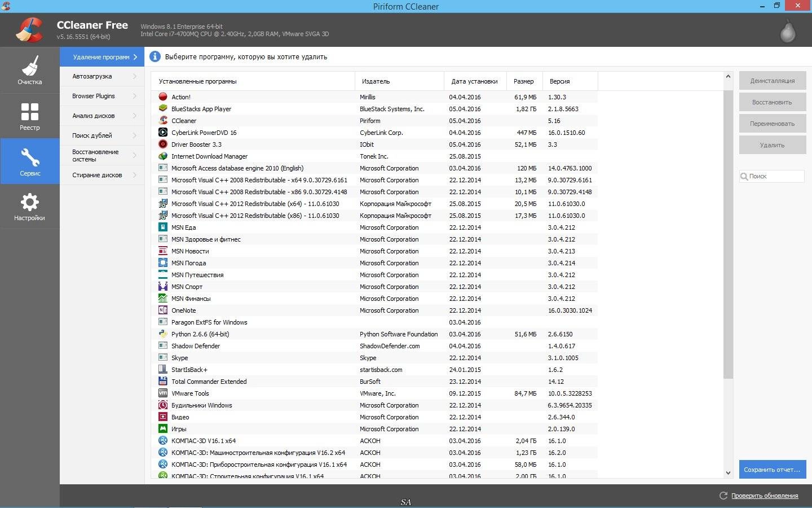The height and width of the screenshot is (508, 812).
Task: Select the MSN Финансы icon
Action: (163, 298)
